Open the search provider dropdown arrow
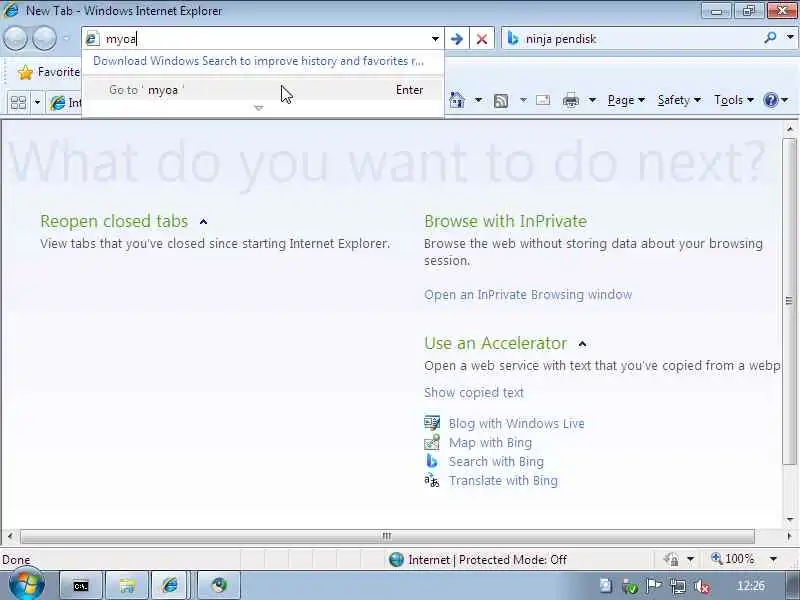The height and width of the screenshot is (600, 800). (x=790, y=38)
